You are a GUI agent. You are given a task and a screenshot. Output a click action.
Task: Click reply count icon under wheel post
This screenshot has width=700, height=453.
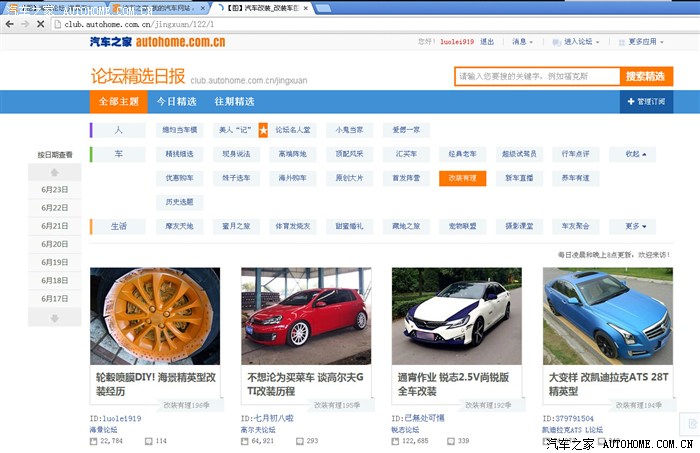click(x=148, y=441)
